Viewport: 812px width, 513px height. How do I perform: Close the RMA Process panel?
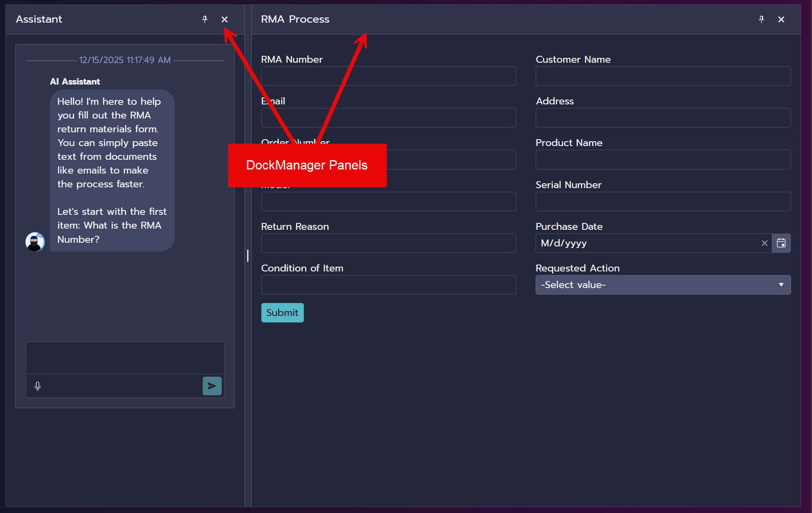[x=781, y=19]
